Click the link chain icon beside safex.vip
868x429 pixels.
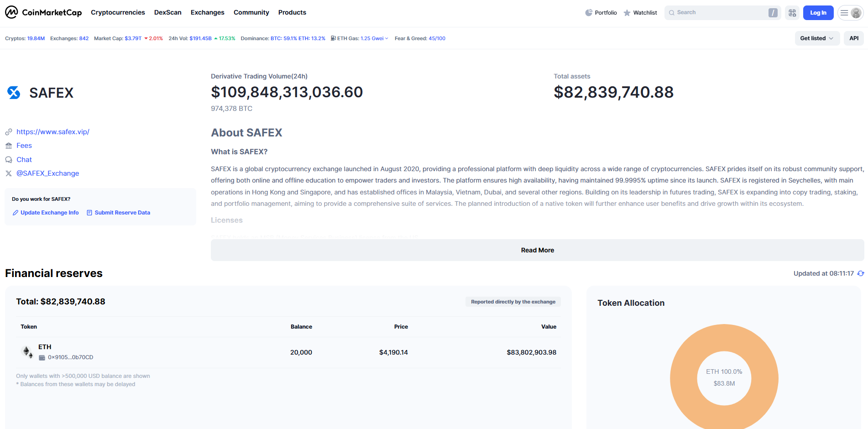9,132
